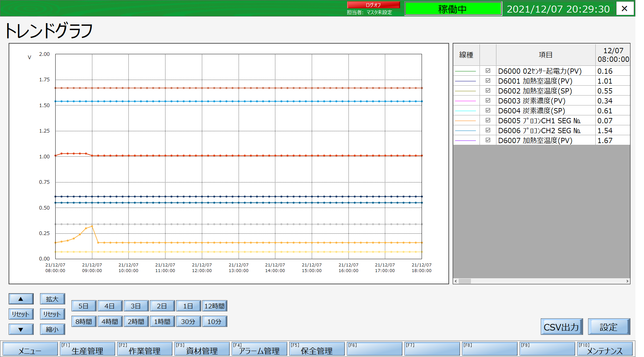Open F1 生産管理 screen
This screenshot has height=357, width=644.
click(x=87, y=349)
